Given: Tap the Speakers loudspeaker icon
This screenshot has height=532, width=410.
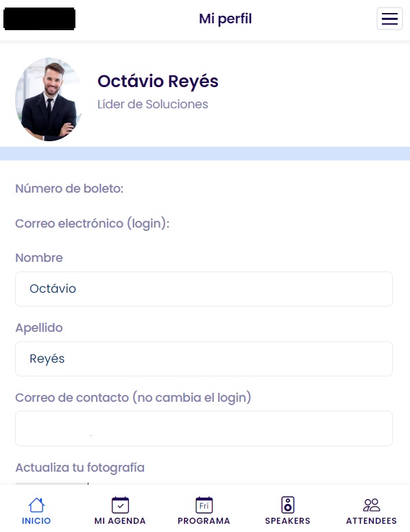Looking at the screenshot, I should click(288, 505).
